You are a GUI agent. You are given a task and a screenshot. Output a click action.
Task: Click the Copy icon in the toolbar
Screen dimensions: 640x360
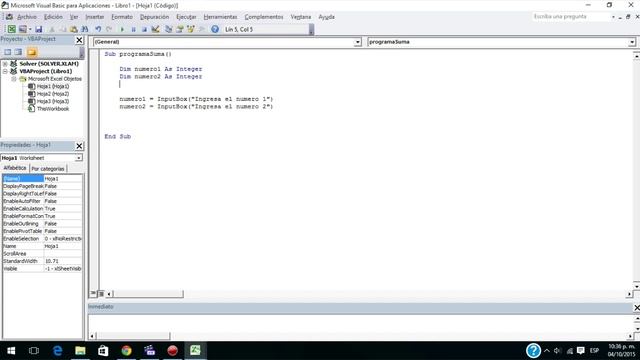(x=62, y=29)
